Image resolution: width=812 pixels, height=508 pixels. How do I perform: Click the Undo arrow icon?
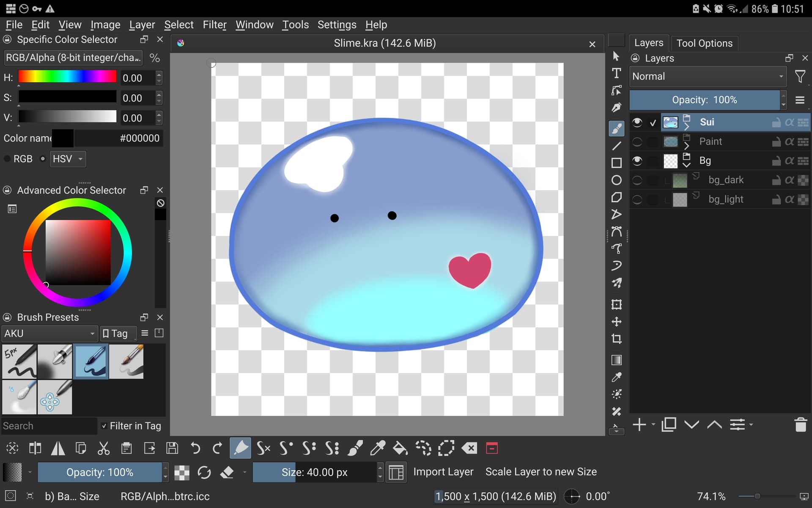pos(195,448)
